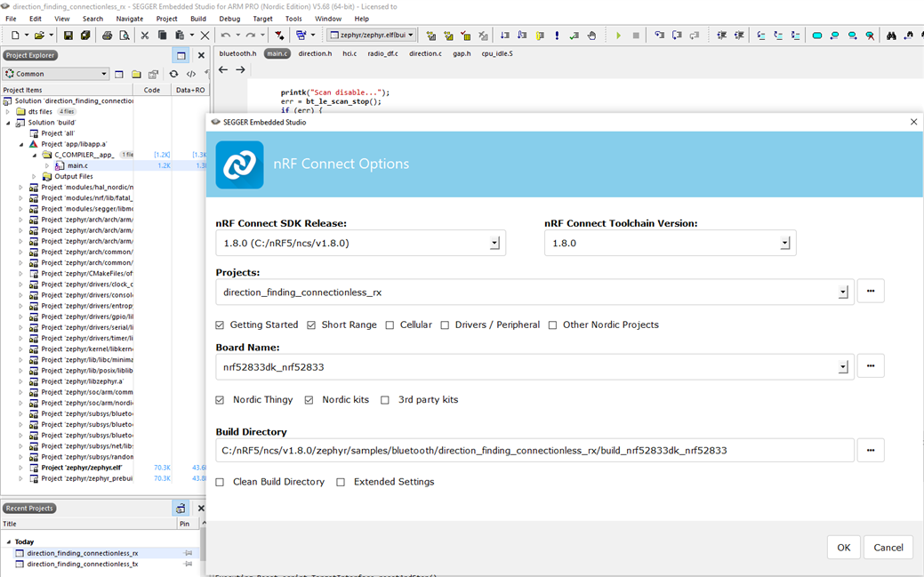924x577 pixels.
Task: Open the nRF Connect Toolchain Version dropdown
Action: coord(785,243)
